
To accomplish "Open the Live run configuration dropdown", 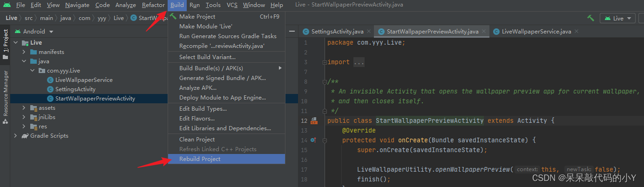I will point(618,18).
